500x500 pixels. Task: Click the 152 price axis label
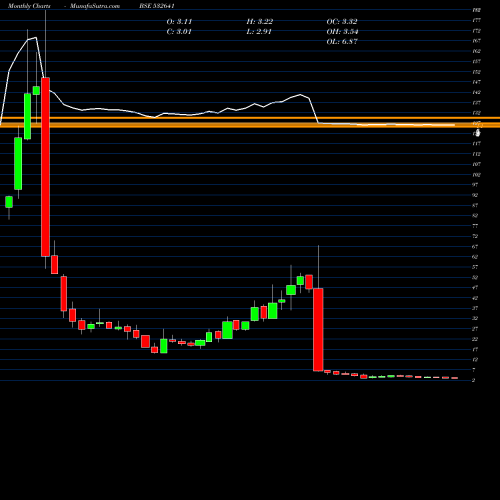pos(476,72)
